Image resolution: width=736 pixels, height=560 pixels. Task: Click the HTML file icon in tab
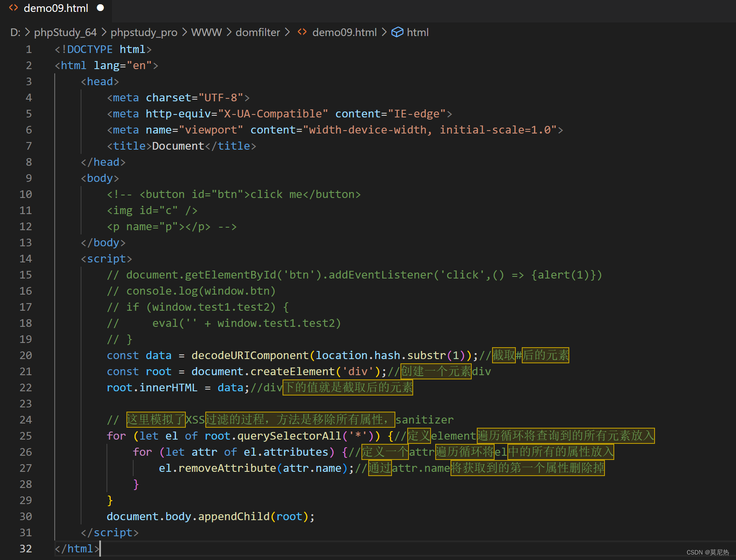(14, 8)
